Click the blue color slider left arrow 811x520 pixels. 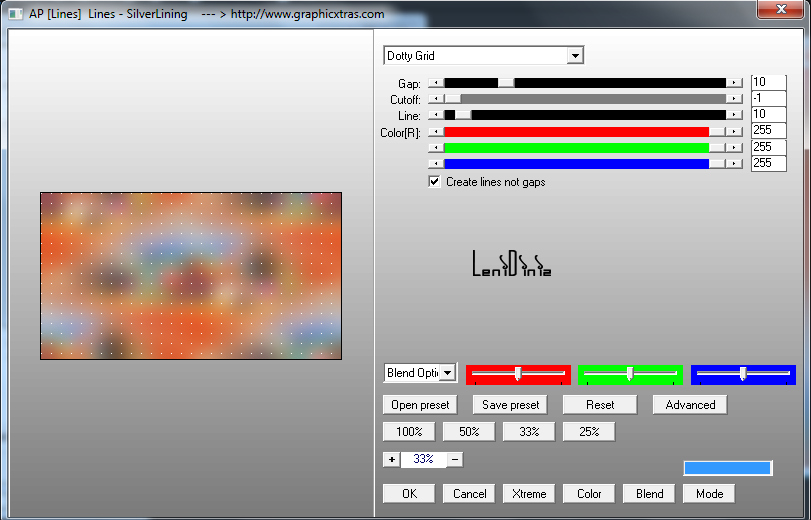(435, 163)
